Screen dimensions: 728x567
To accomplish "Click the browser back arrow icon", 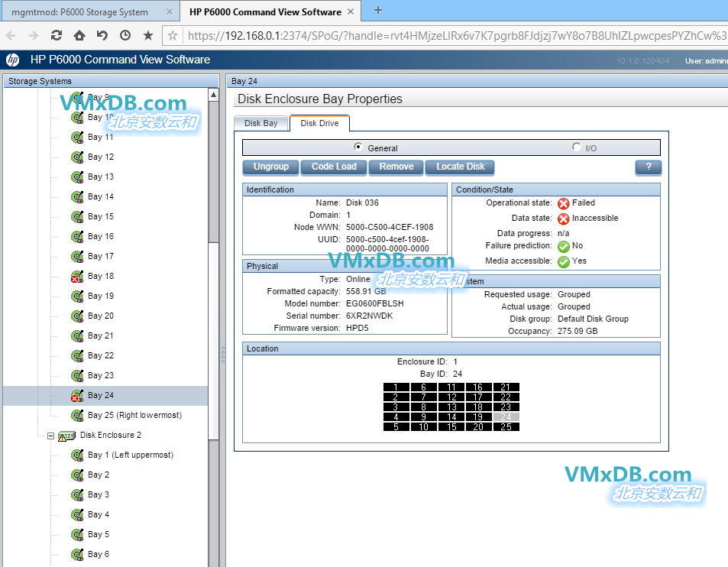I will click(11, 35).
